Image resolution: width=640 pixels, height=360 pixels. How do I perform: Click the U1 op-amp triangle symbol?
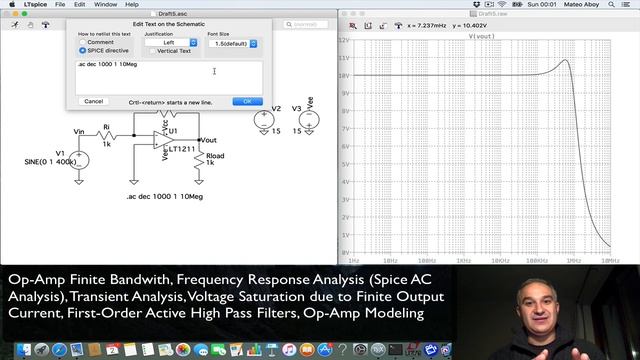163,140
